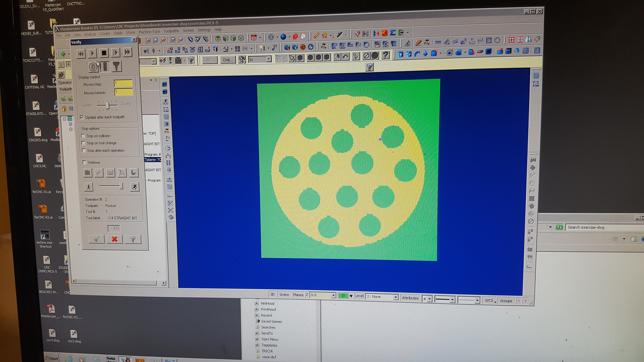Select the crossed magnifier zoom icon in Verify

(122, 173)
